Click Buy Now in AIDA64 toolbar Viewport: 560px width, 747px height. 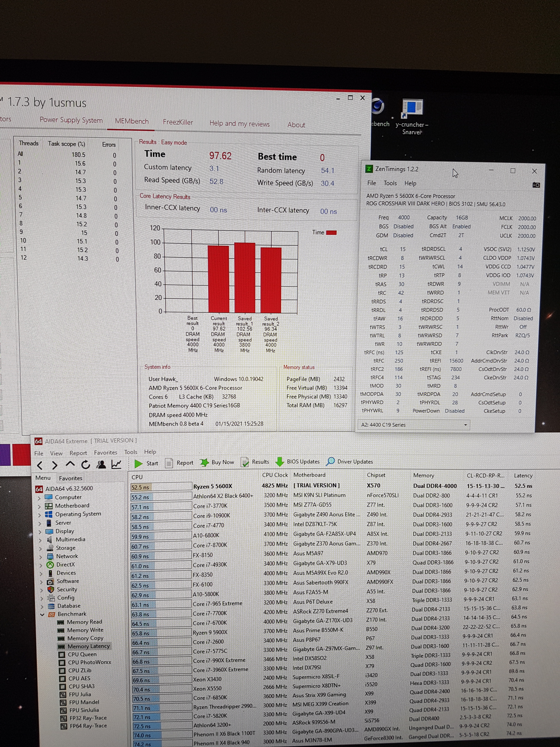217,462
